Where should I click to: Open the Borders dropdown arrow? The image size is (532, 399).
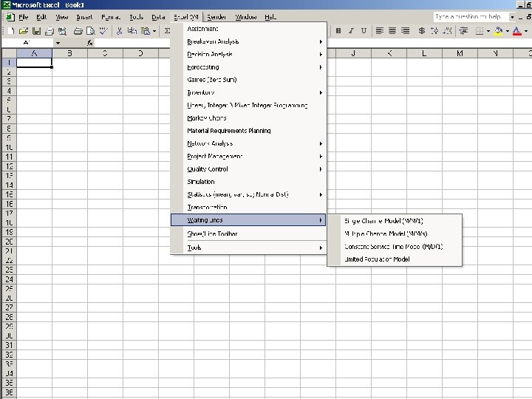[488, 31]
